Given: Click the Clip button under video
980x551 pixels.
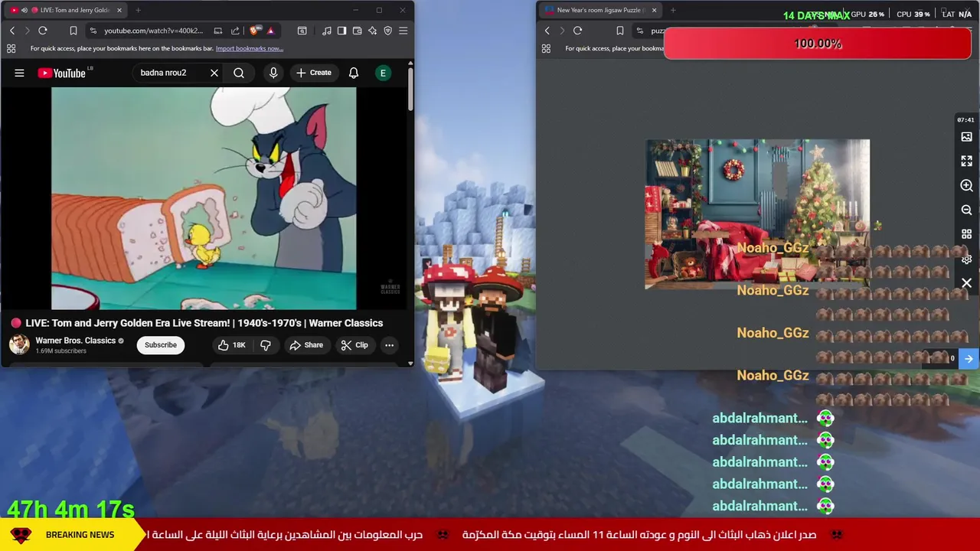Looking at the screenshot, I should pos(354,345).
